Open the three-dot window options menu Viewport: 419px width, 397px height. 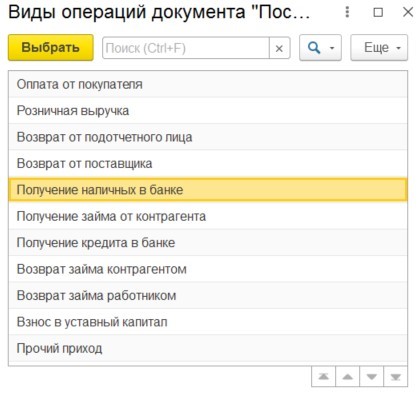347,12
